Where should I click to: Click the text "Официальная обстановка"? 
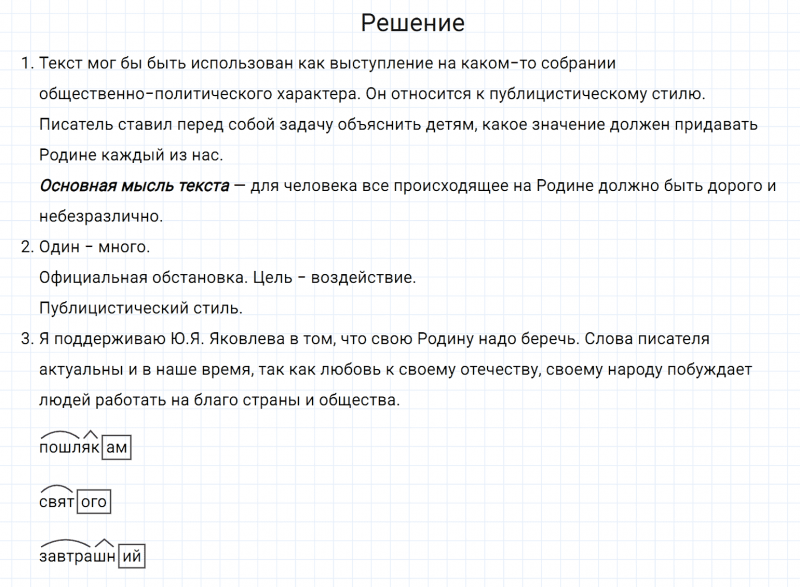(142, 277)
